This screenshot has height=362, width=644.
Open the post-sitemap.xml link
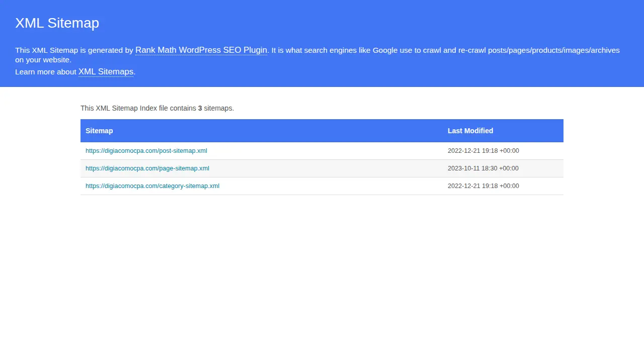point(146,151)
